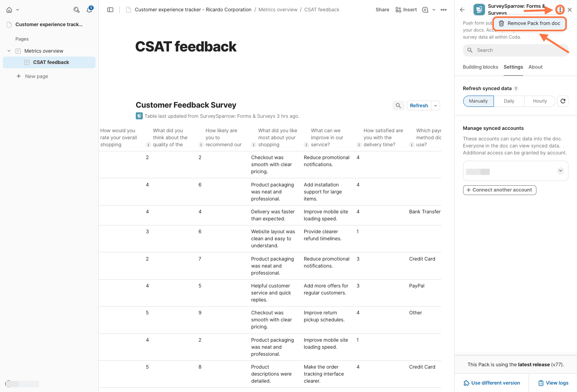
Task: Open the comments icon in header
Action: (425, 10)
